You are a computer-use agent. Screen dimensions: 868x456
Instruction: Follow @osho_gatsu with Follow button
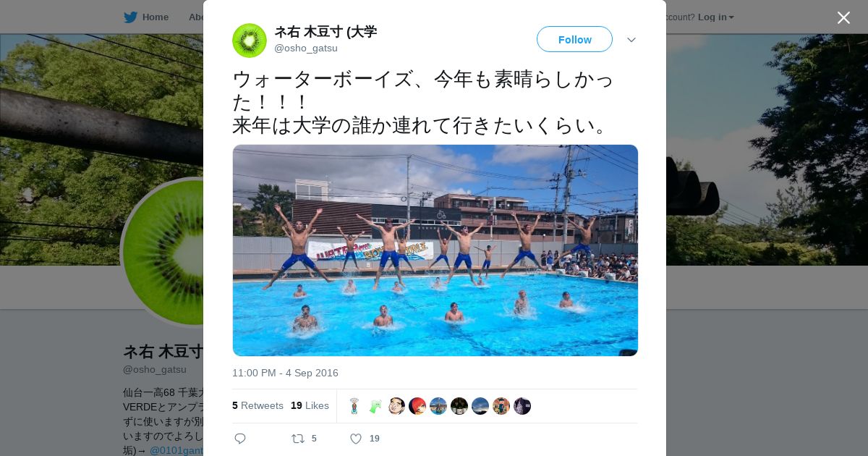tap(574, 39)
